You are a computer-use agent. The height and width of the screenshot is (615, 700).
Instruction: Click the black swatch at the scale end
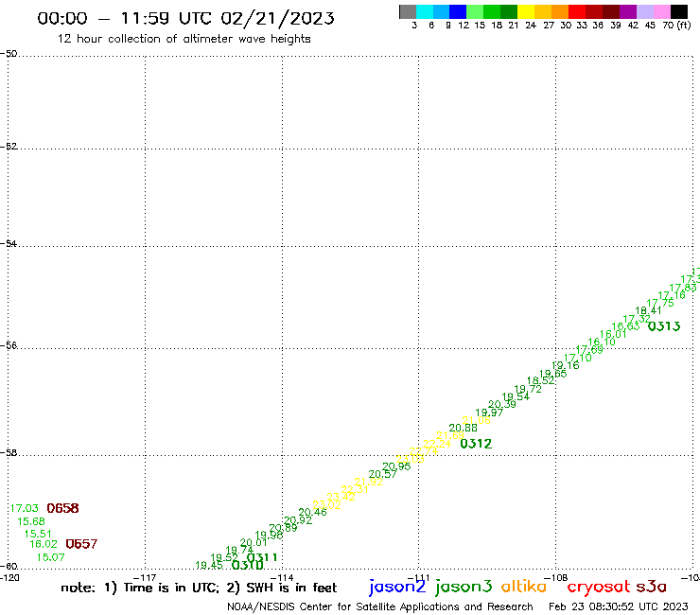[x=679, y=11]
